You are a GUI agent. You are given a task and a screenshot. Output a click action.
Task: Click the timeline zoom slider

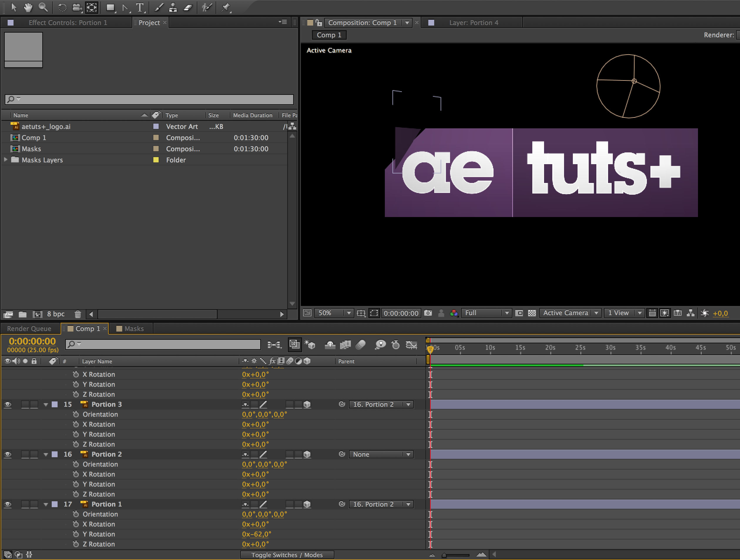[x=456, y=555]
